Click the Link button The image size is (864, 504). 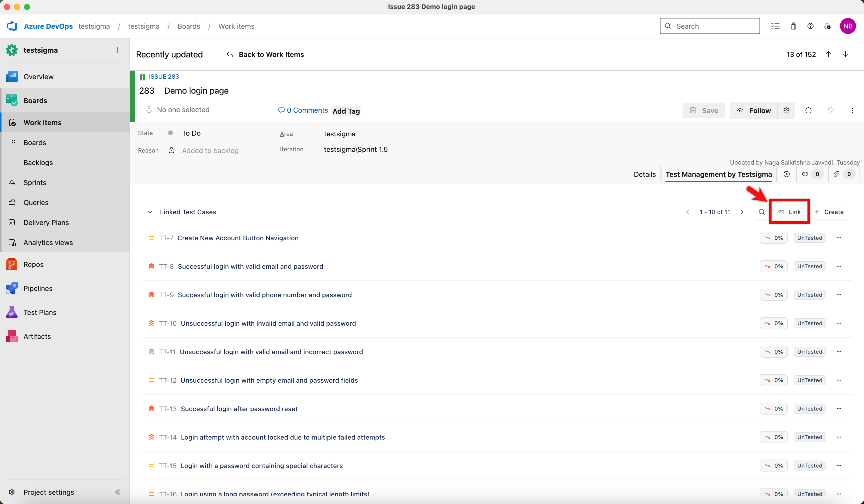[789, 212]
